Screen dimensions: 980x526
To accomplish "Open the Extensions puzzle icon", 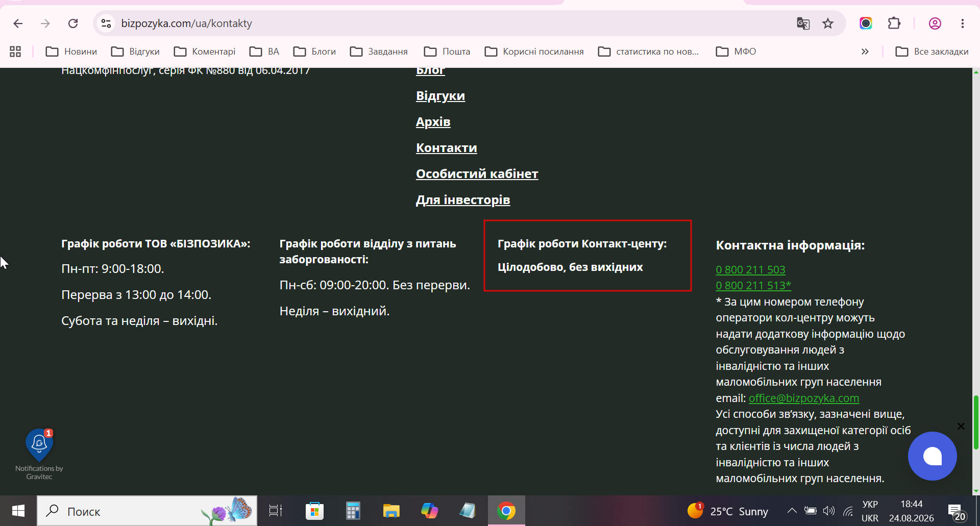I will pos(894,23).
